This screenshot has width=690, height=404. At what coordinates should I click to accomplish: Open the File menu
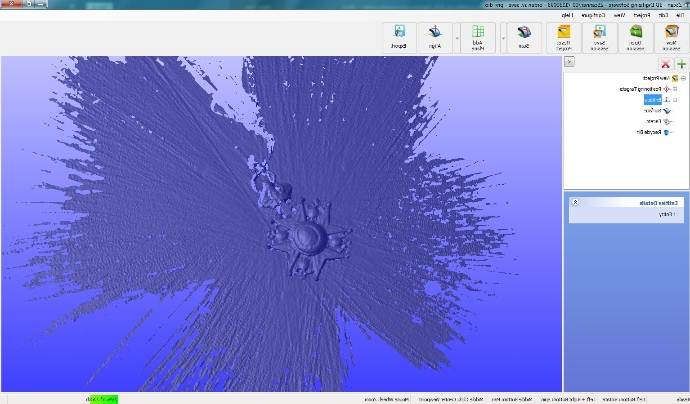pos(680,15)
